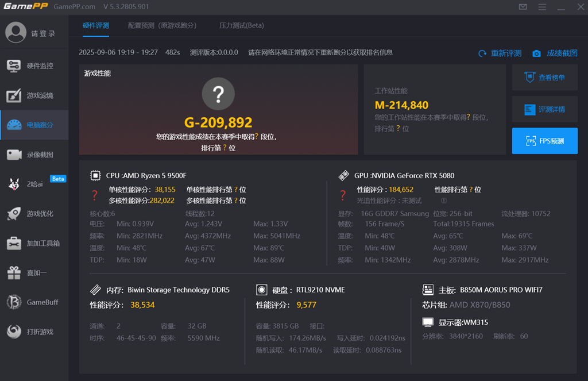588x381 pixels.
Task: Click the 重新评测 refresh arrow icon
Action: tap(482, 53)
